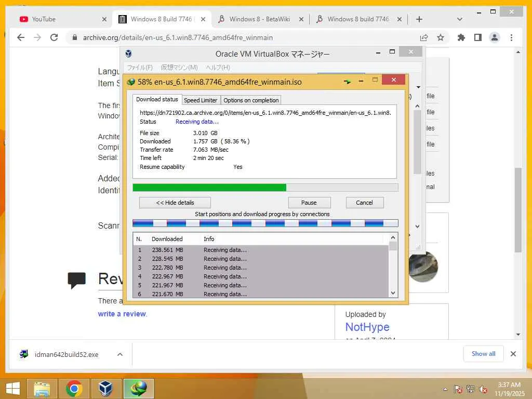Click the connections progress segment bar
This screenshot has width=532, height=399.
coord(265,223)
